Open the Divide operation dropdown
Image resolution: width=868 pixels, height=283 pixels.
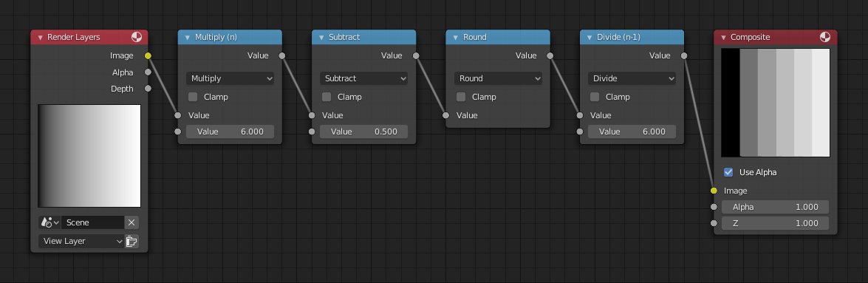coord(632,78)
